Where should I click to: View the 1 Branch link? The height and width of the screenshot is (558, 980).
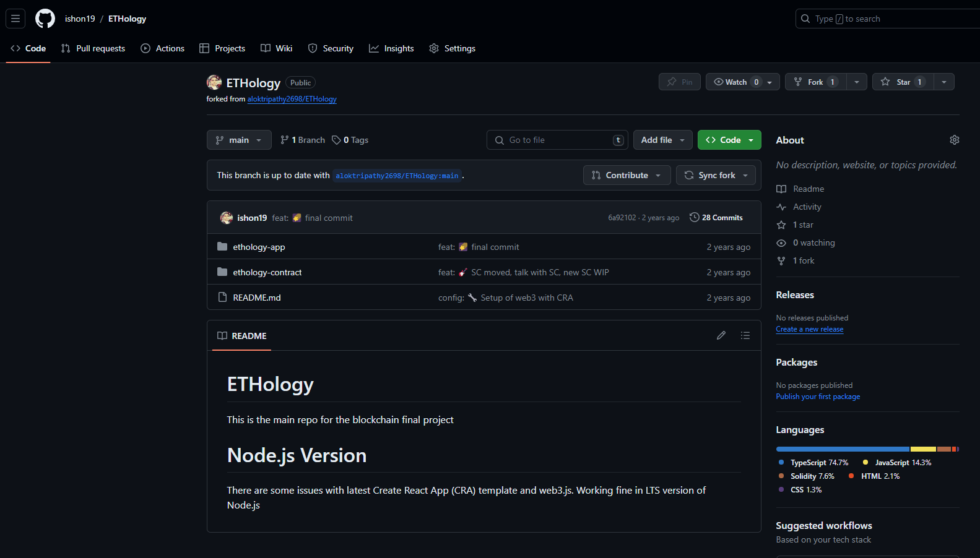[x=303, y=140]
